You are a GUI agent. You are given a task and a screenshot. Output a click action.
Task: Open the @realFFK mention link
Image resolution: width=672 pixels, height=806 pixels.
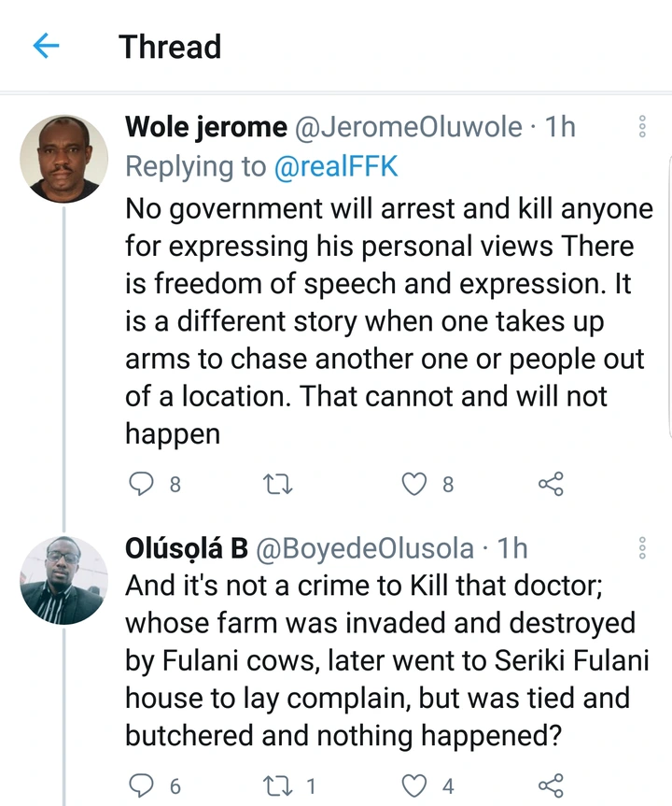[336, 166]
